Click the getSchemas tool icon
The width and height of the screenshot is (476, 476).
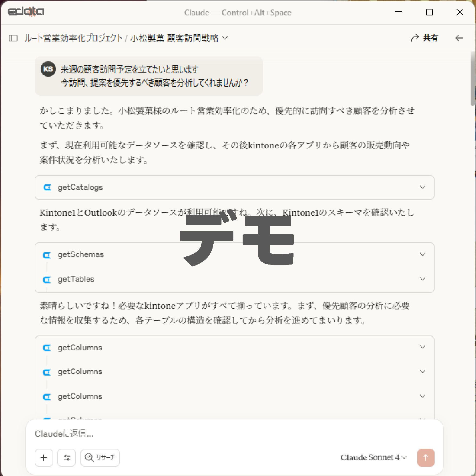(47, 255)
